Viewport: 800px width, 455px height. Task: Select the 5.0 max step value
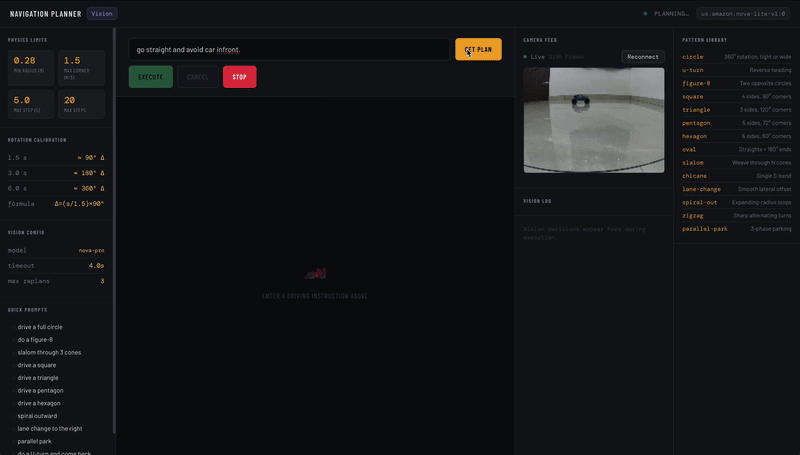tap(21, 100)
